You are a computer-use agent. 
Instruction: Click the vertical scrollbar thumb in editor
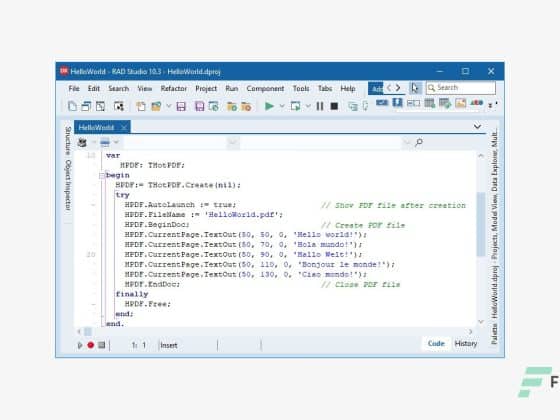[481, 224]
